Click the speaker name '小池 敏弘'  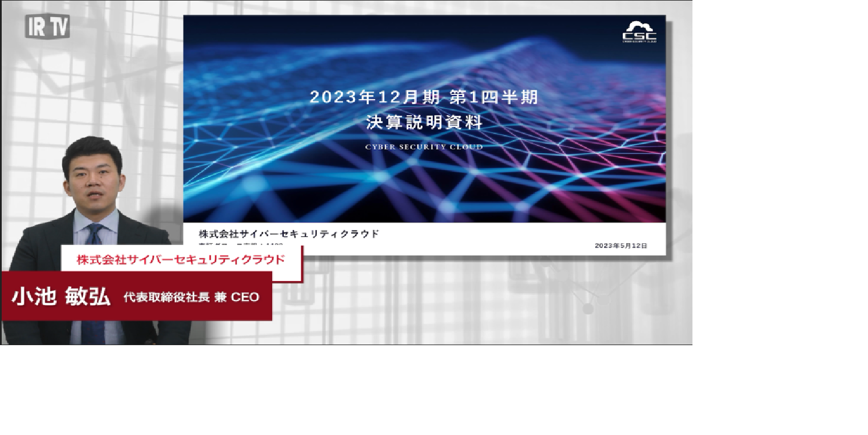pyautogui.click(x=61, y=296)
